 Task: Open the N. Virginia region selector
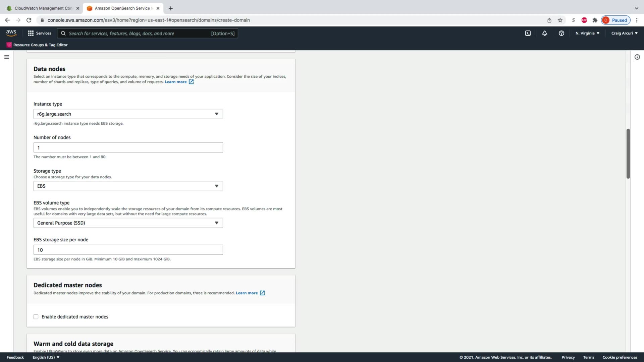pyautogui.click(x=587, y=33)
